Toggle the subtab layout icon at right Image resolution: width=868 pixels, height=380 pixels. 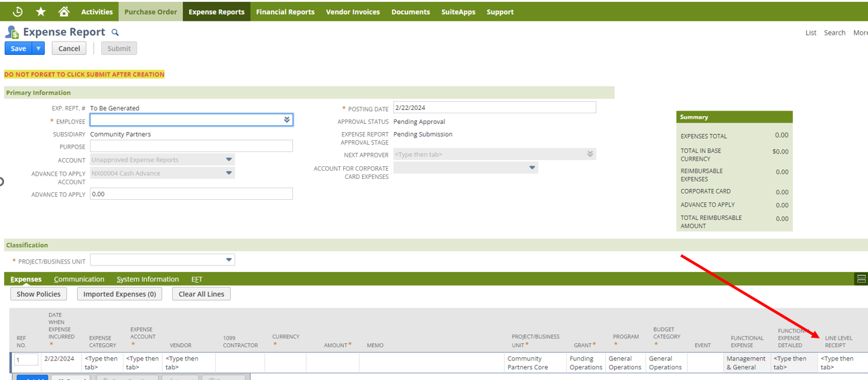[861, 279]
